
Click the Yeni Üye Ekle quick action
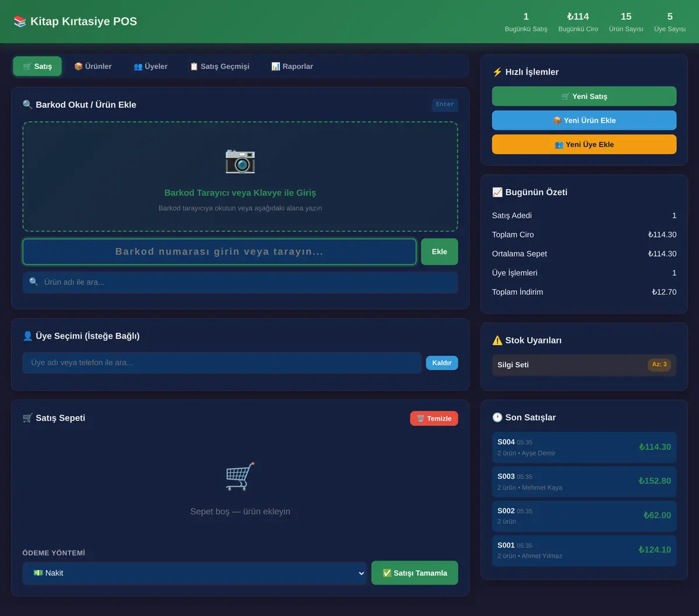(x=584, y=145)
